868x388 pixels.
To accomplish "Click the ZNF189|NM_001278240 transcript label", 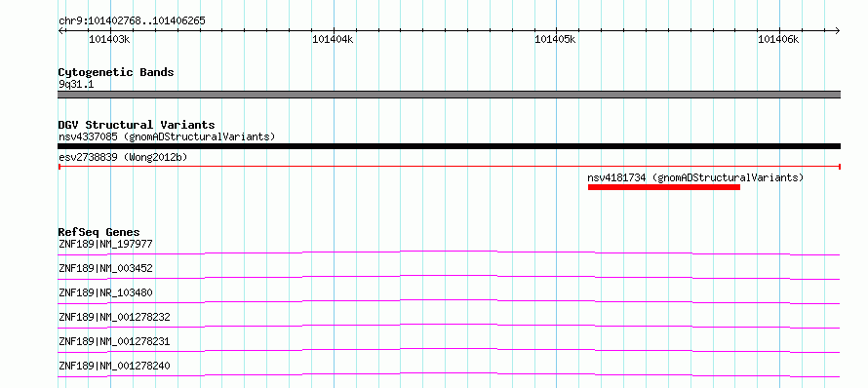I will point(114,366).
